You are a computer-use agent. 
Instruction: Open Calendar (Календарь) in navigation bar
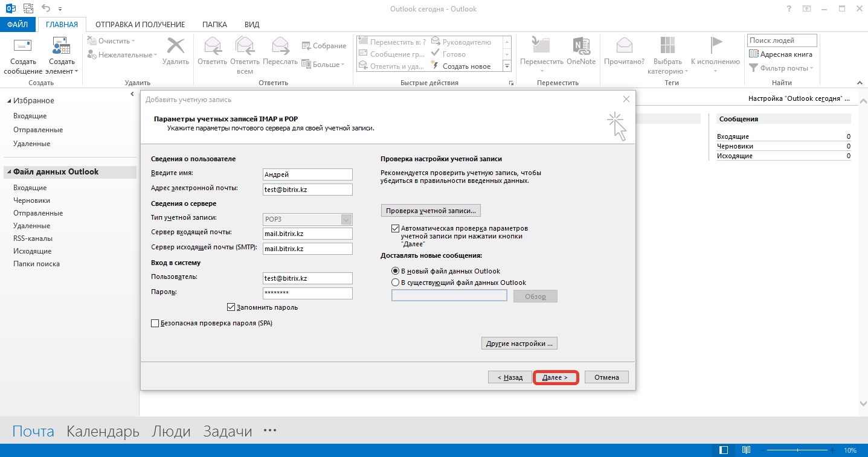(x=103, y=431)
